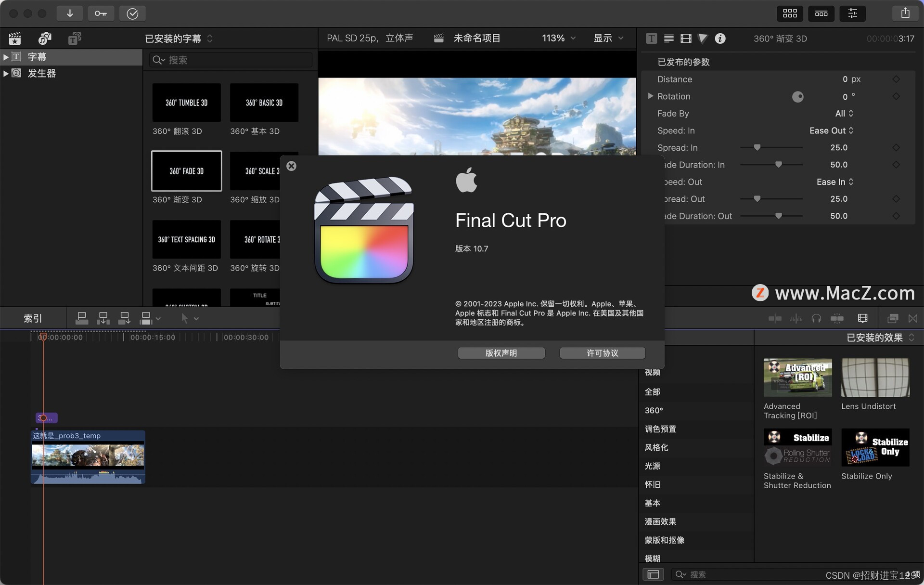
Task: Toggle the browser layout grid button
Action: [790, 13]
